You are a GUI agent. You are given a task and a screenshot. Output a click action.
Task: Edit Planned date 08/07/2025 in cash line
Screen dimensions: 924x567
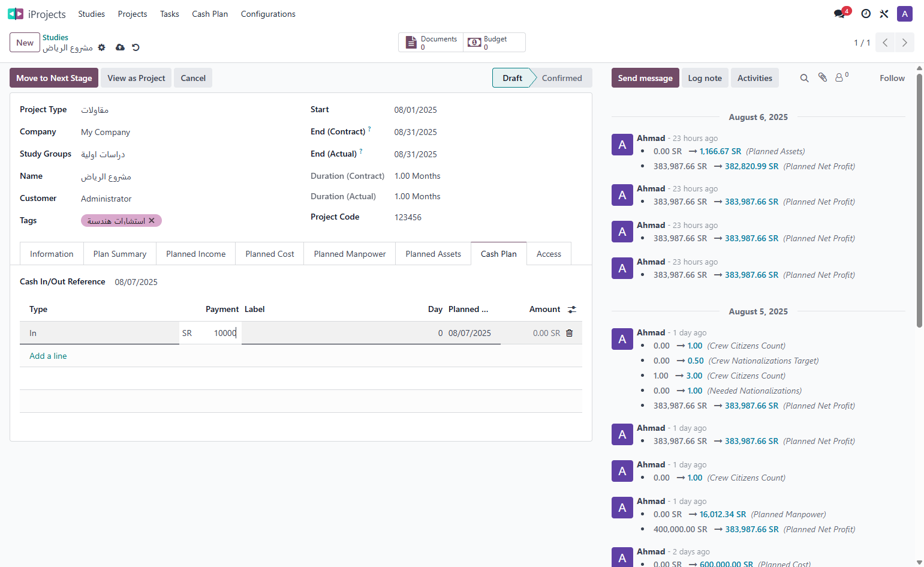point(473,333)
